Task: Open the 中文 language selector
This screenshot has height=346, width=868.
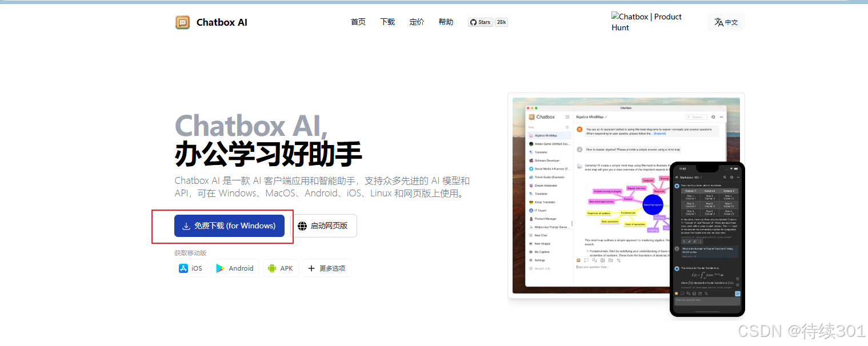Action: (x=726, y=22)
